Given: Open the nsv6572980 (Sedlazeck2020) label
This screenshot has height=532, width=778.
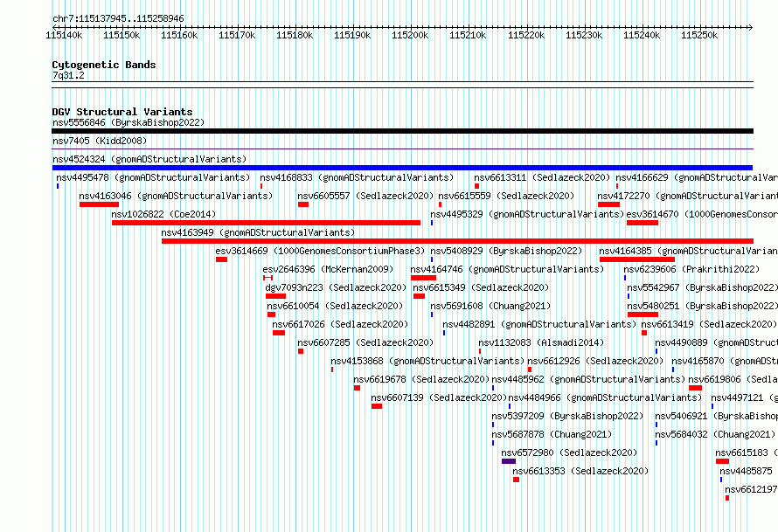Looking at the screenshot, I should pyautogui.click(x=569, y=453).
